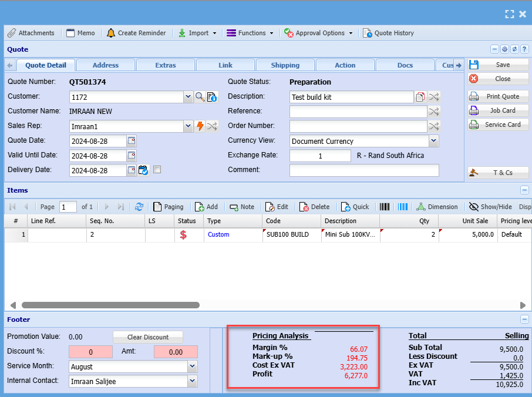Click the red dollar status icon
The height and width of the screenshot is (397, 532).
(183, 235)
